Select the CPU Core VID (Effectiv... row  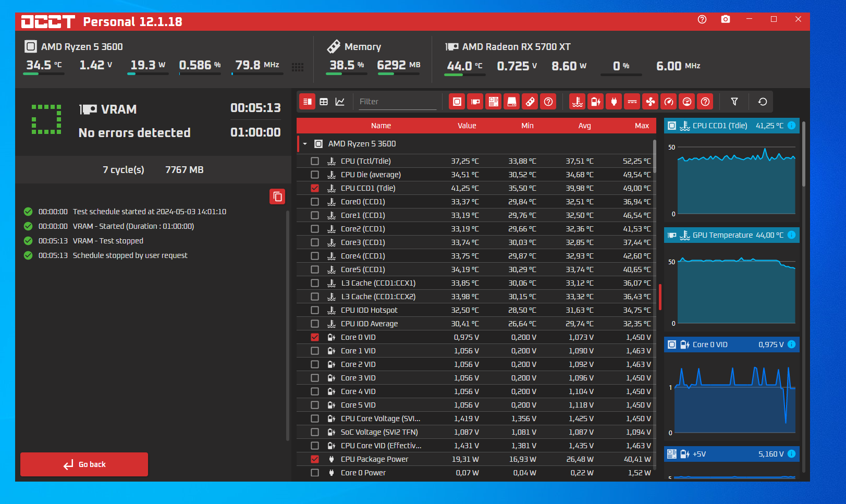[x=474, y=446]
